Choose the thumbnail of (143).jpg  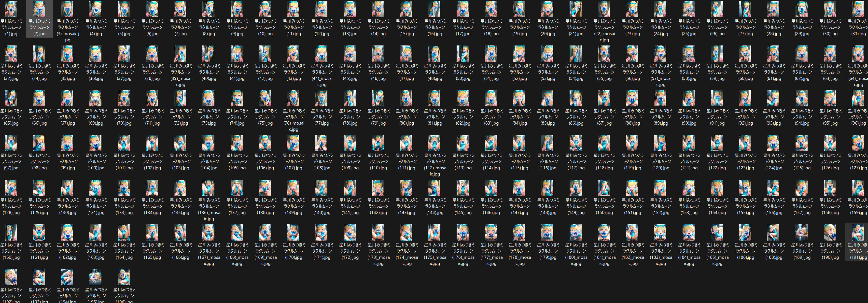(406, 188)
